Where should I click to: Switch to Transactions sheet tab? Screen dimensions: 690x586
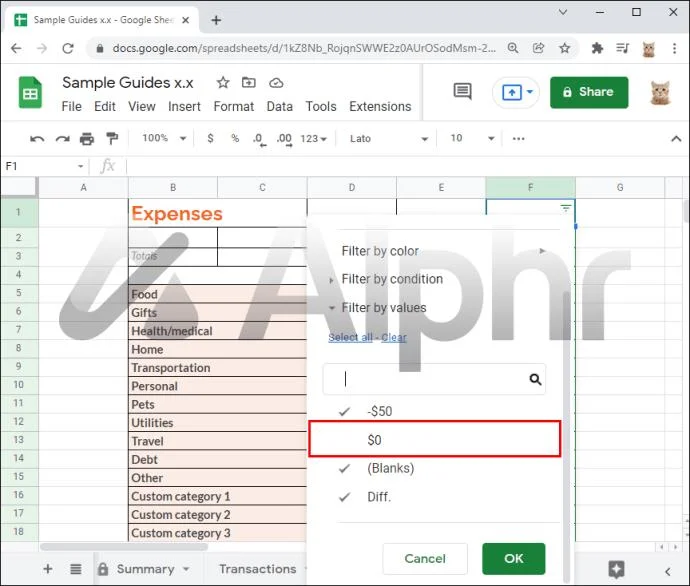click(x=257, y=569)
